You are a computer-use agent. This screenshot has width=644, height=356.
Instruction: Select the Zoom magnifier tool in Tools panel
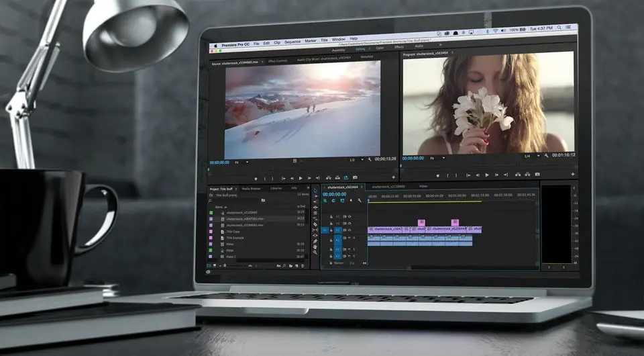click(x=315, y=253)
